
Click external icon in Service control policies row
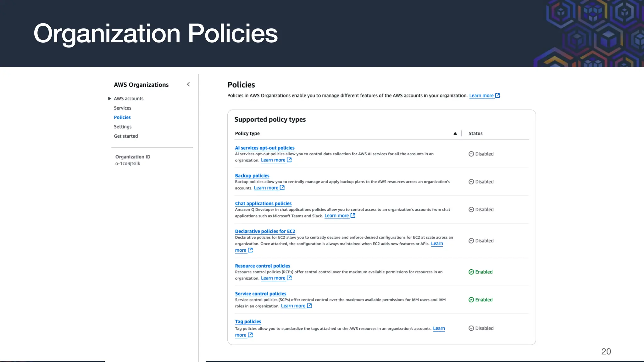coord(309,306)
